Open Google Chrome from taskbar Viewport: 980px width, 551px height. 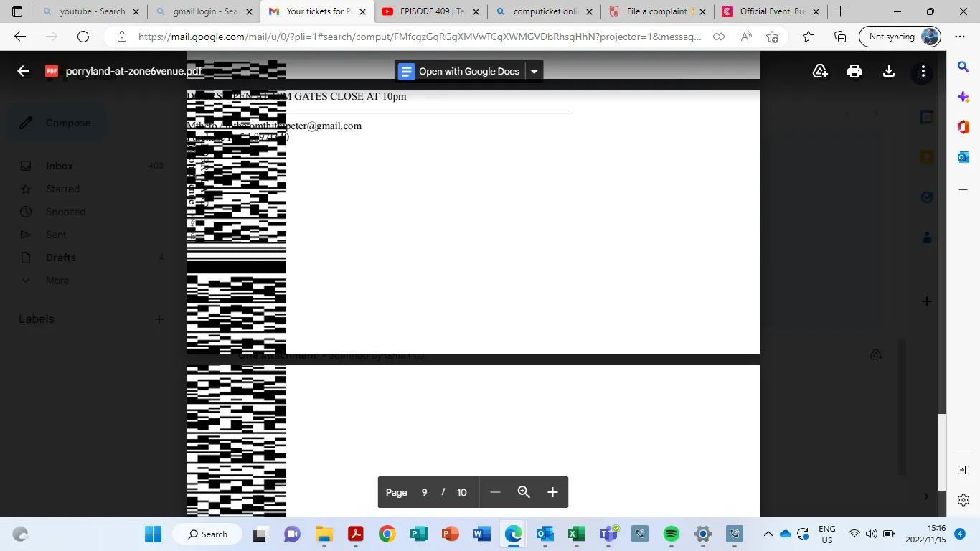coord(387,534)
